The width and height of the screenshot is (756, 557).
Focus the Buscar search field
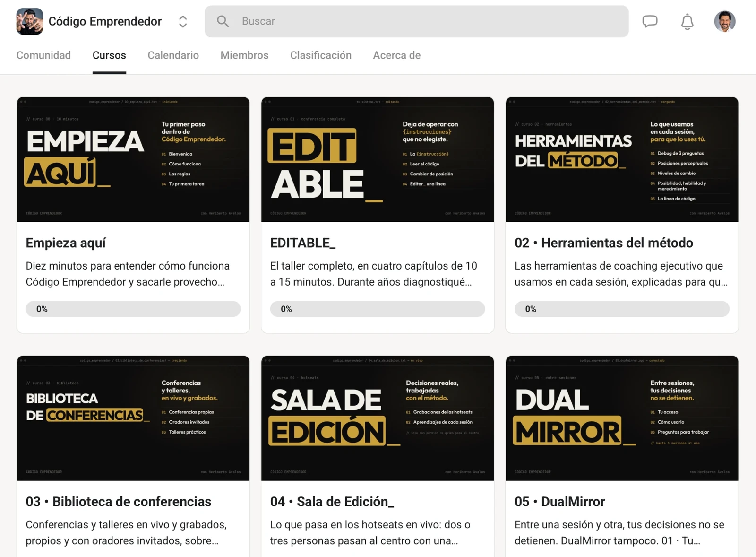[x=416, y=21]
